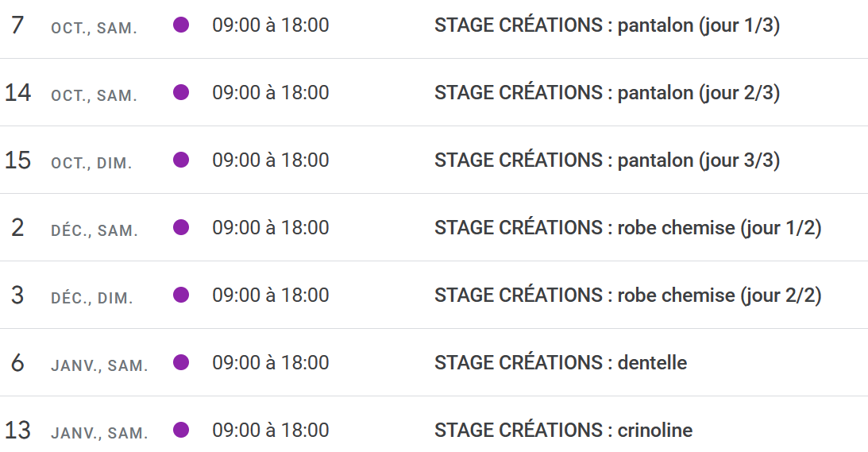Click the time for 6 Janv. event
The height and width of the screenshot is (452, 868).
[270, 363]
